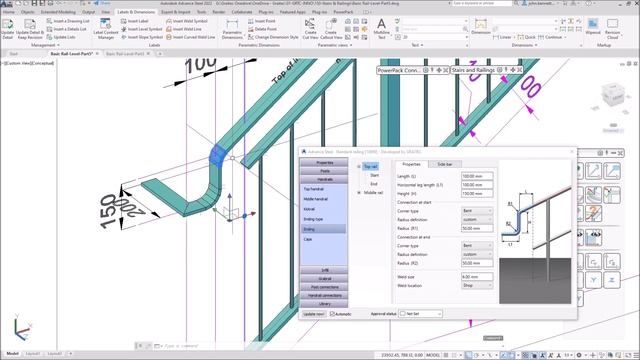Open Radius definition dropdown under Connection at end
This screenshot has height=360, width=640.
(x=477, y=254)
